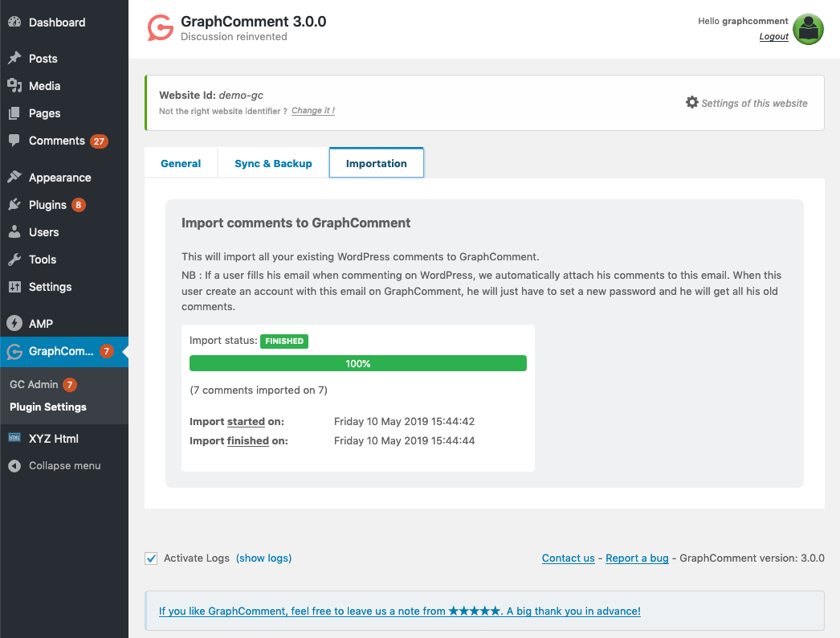Open the Tools wrench icon

pos(14,260)
